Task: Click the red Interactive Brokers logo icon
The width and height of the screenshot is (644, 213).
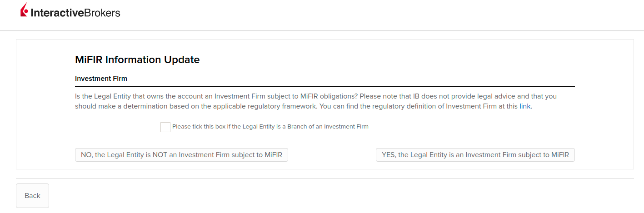Action: click(x=25, y=10)
